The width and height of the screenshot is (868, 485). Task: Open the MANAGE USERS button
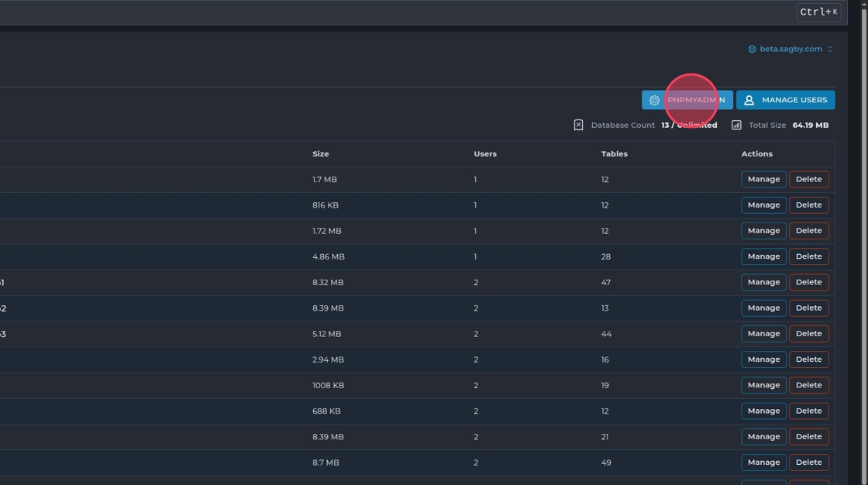785,100
